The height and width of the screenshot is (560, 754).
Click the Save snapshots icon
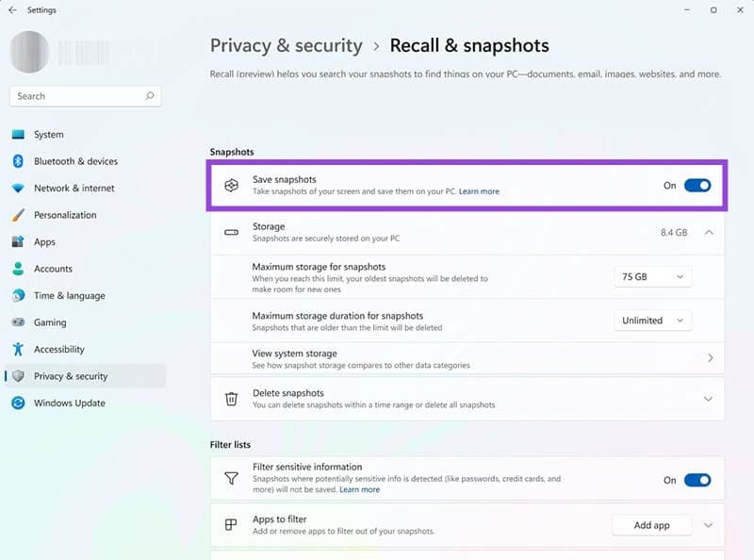click(231, 185)
